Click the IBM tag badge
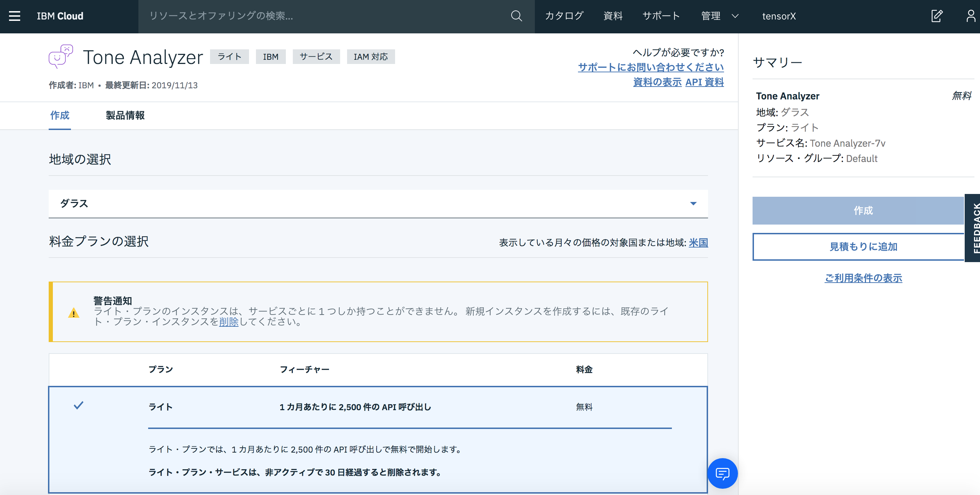The width and height of the screenshot is (980, 495). pos(271,57)
